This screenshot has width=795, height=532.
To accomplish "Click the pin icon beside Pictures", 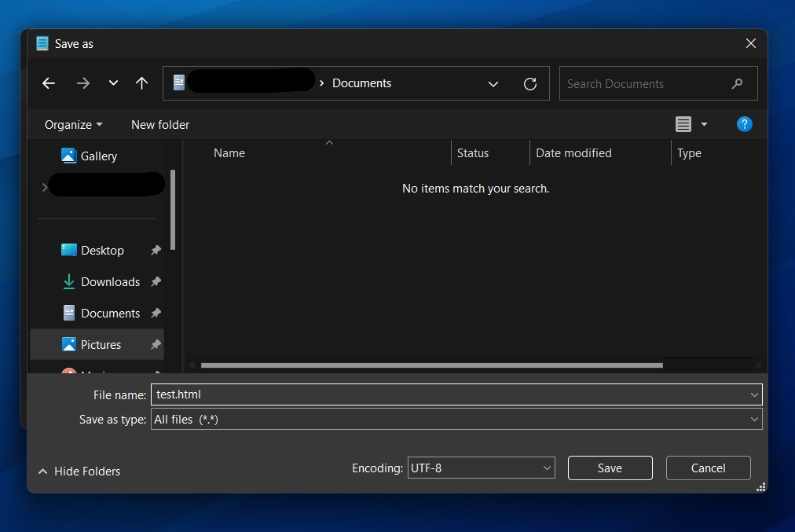I will [x=156, y=345].
